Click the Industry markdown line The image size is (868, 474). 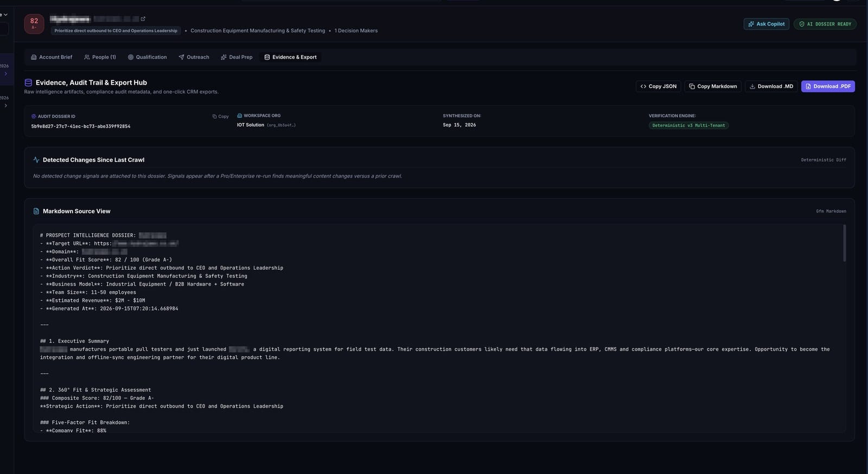tap(144, 276)
